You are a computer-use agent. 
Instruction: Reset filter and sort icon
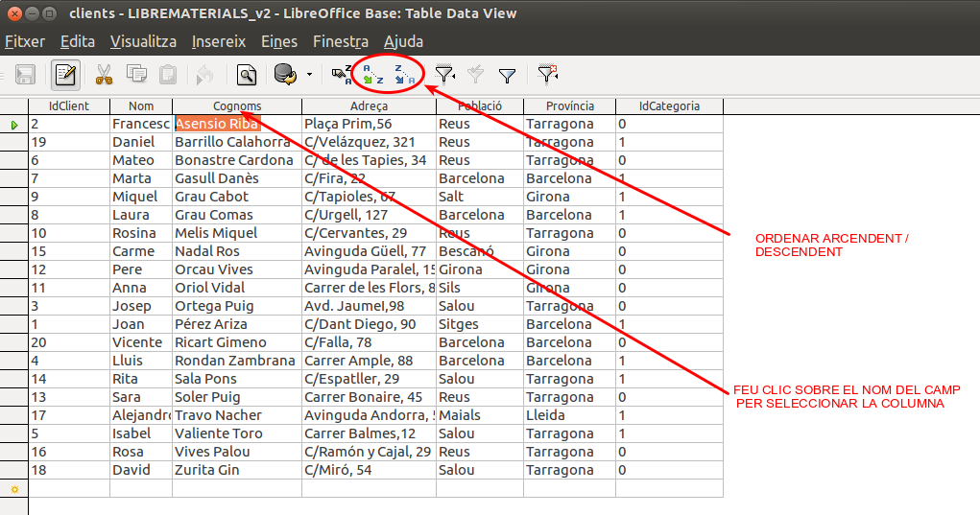tap(547, 74)
